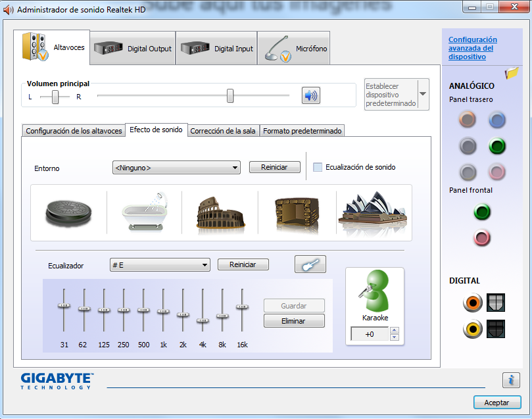Click the main volume slider handle
The width and height of the screenshot is (532, 419).
click(230, 95)
